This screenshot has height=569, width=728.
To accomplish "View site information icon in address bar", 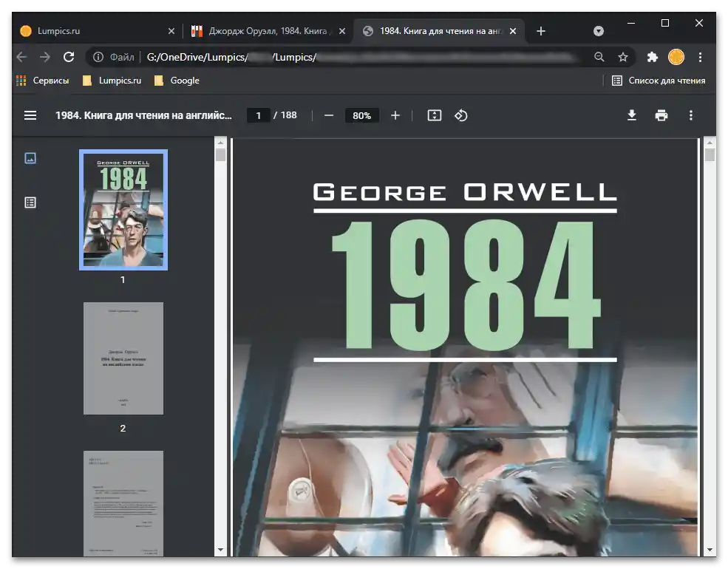I will [x=98, y=57].
